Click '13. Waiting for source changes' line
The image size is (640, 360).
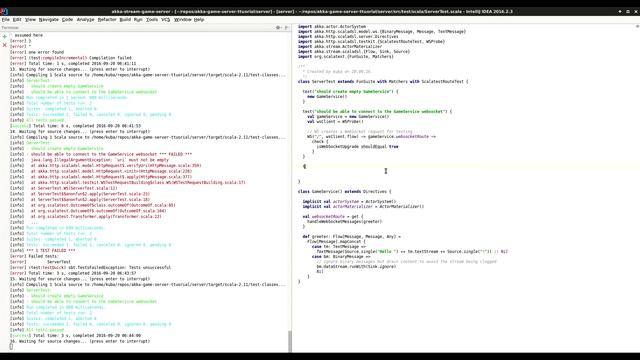point(80,69)
